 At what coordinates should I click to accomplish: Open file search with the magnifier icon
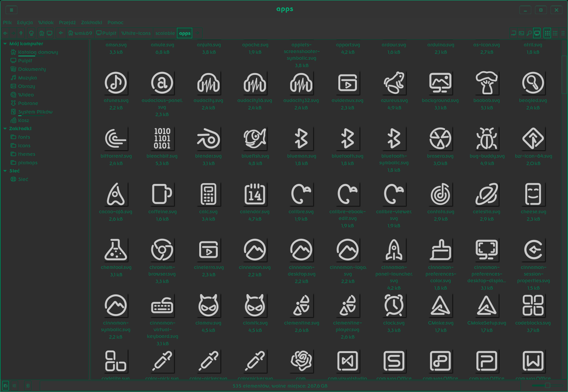pos(529,33)
